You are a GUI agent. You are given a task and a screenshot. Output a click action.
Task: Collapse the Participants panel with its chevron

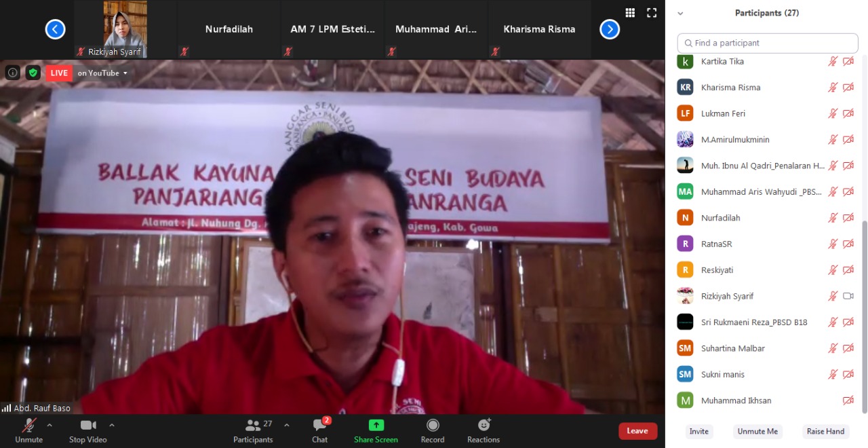click(680, 13)
